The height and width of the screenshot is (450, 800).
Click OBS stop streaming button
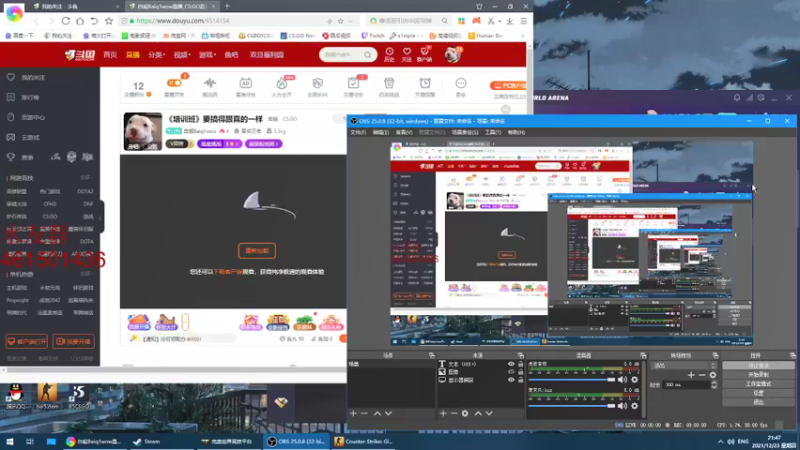click(758, 365)
